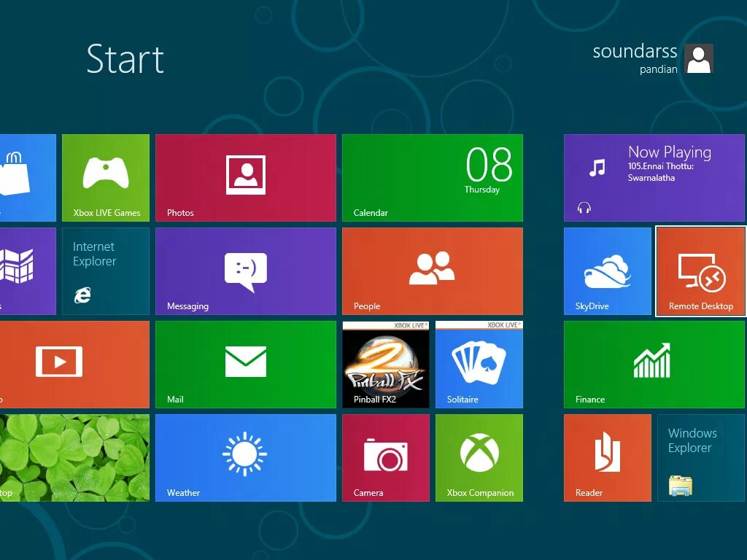Open the Xbox Companion tile
Viewport: 747px width, 560px height.
click(x=479, y=458)
